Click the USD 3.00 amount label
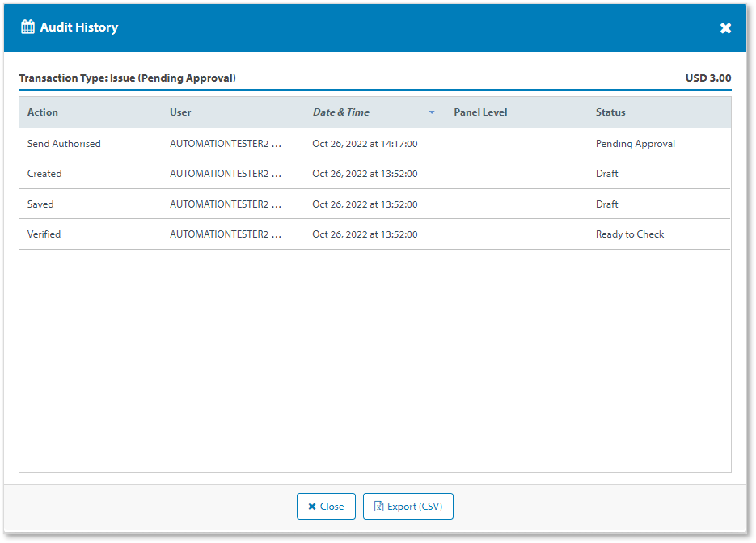The image size is (756, 543). tap(707, 78)
